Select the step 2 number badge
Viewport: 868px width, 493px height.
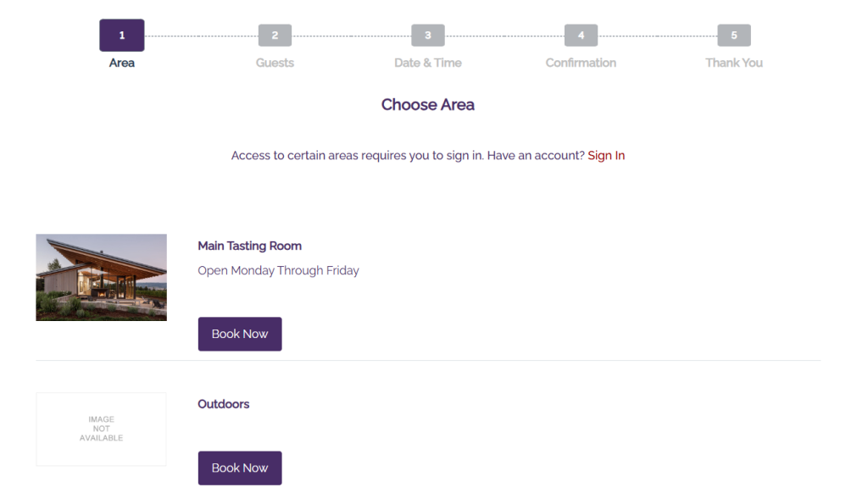coord(275,36)
